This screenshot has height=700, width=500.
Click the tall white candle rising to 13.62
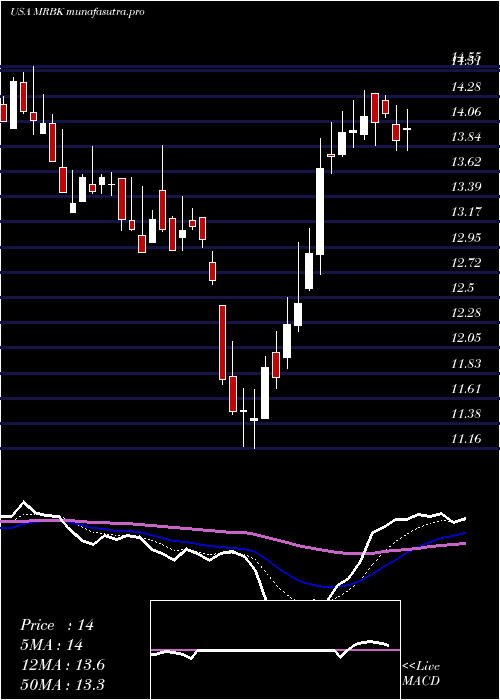tap(320, 211)
